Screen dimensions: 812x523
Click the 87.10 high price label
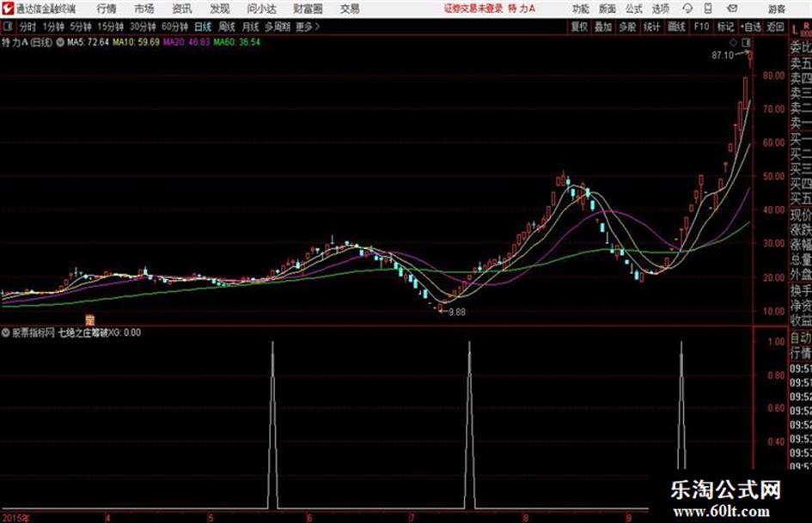pyautogui.click(x=723, y=56)
